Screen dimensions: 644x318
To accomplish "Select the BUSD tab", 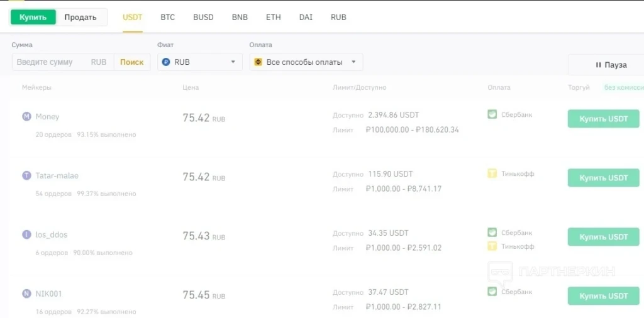I will [203, 17].
